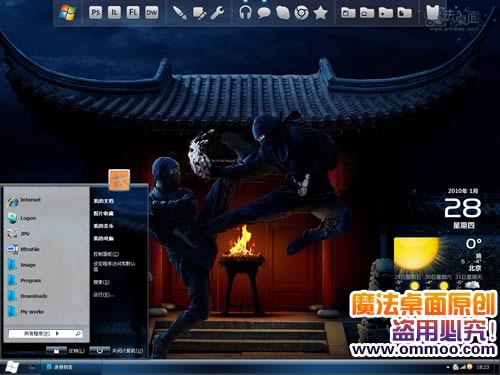
Task: Open Dreamweaver via the DW dock icon
Action: (152, 13)
